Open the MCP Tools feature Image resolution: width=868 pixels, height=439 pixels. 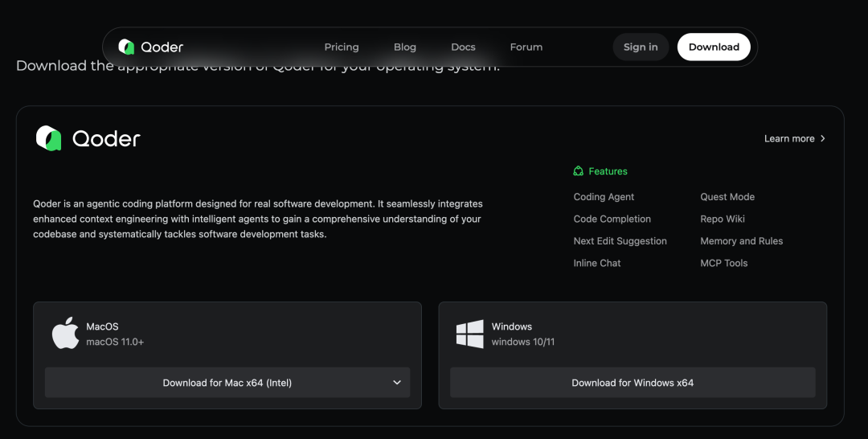coord(724,263)
